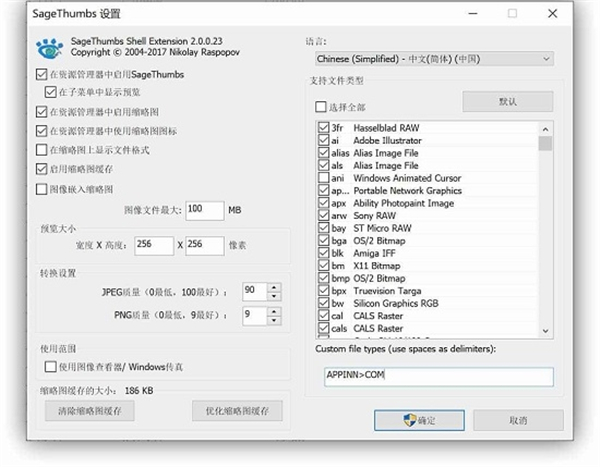This screenshot has width=600, height=467.
Task: Toggle 在资源管理器中启用SageThumbs checkbox
Action: (41, 74)
